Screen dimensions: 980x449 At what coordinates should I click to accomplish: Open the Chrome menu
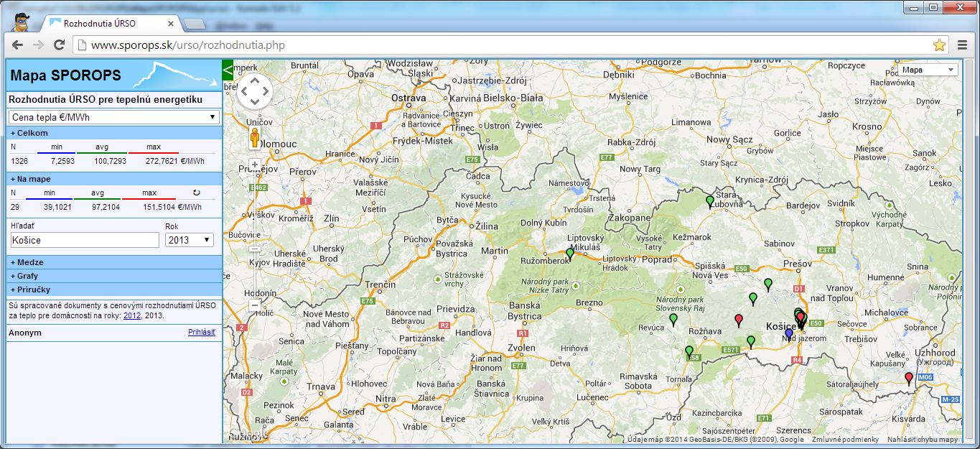tap(963, 45)
